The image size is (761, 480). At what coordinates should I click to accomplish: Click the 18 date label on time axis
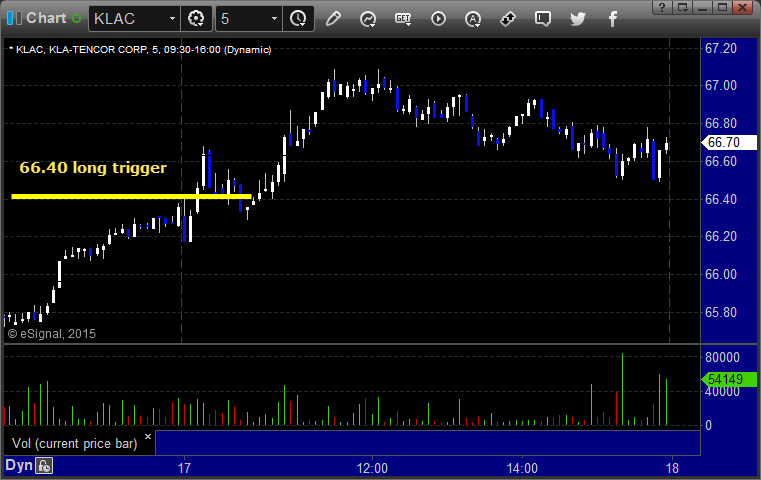click(672, 468)
